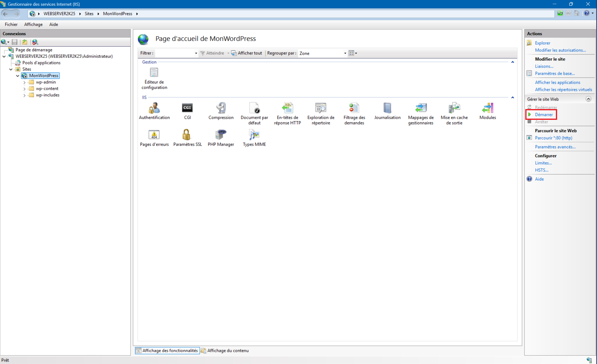597x364 pixels.
Task: Open the Journalisation feature icon
Action: 387,108
